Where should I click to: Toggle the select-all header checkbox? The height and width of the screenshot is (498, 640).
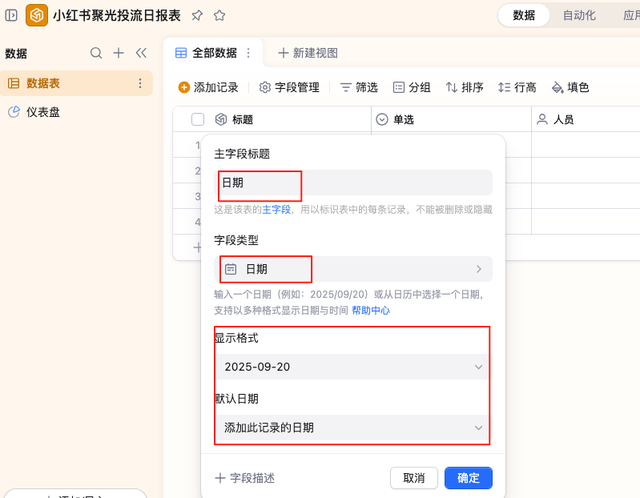click(x=197, y=119)
